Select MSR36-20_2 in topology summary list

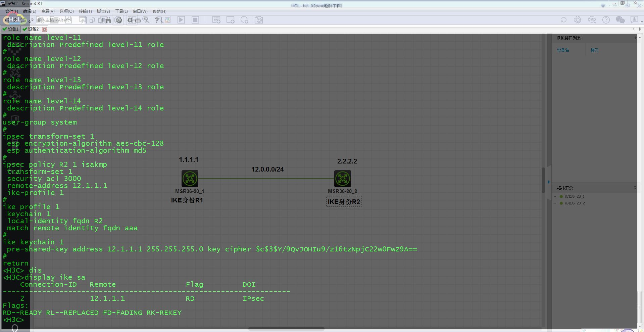pos(574,203)
